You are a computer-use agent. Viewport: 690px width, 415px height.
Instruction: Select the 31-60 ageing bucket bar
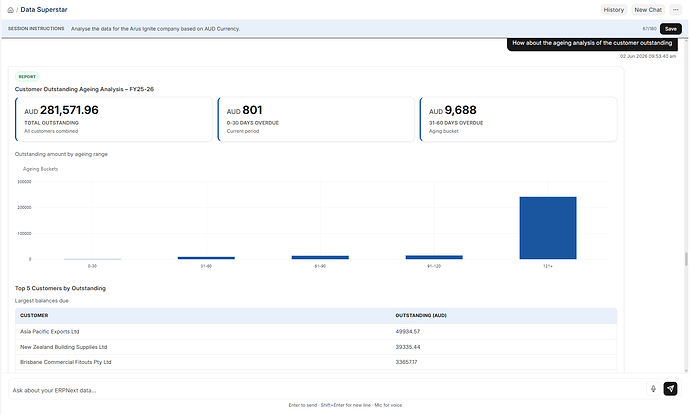coord(206,258)
